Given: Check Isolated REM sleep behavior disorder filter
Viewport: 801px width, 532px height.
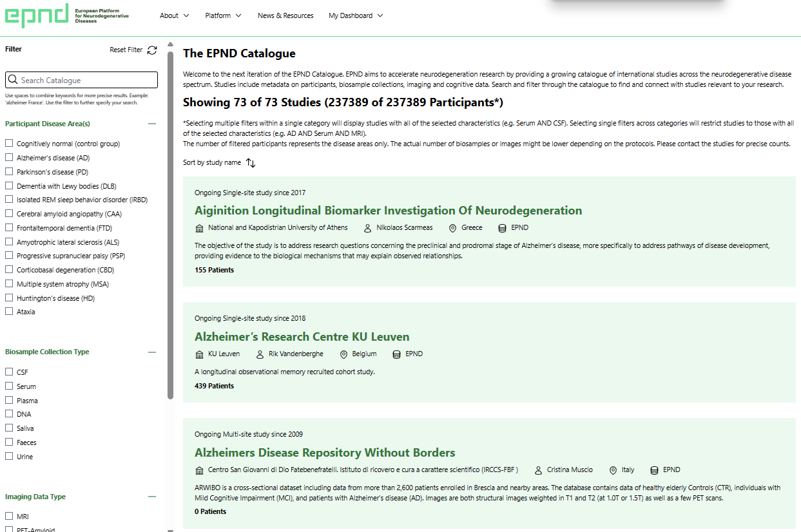Looking at the screenshot, I should 9,200.
